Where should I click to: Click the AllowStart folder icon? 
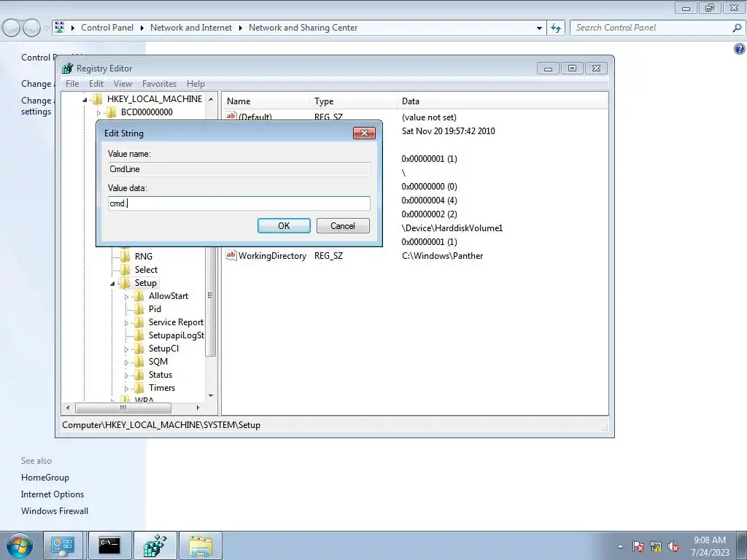139,296
